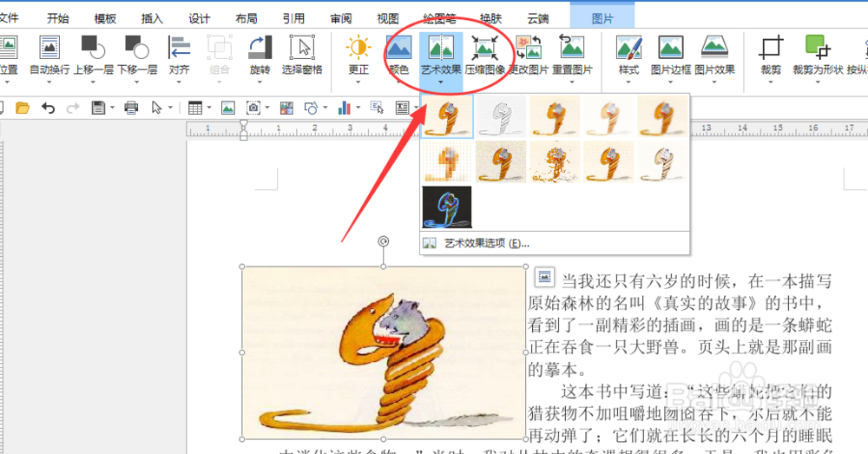
Task: Click the undo arrow icon
Action: point(48,108)
